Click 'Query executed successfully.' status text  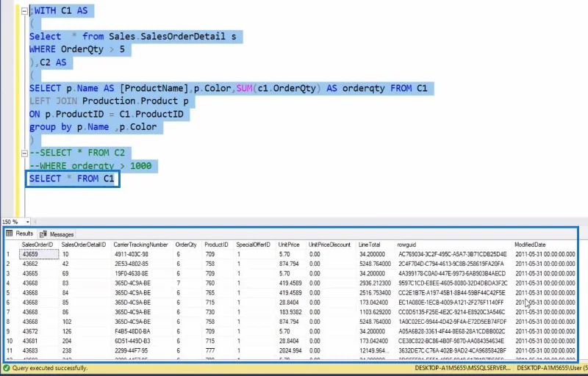coord(50,369)
